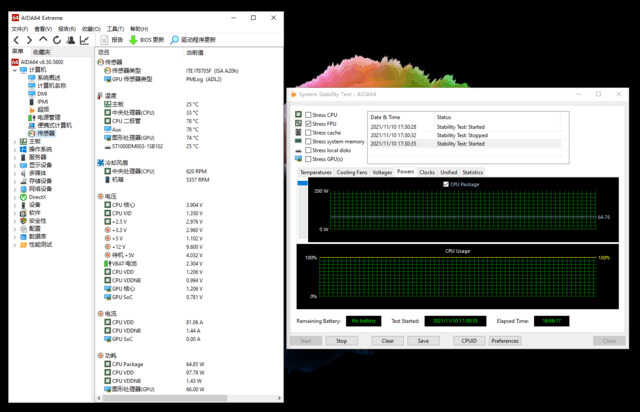Expand the 服务器 tree node

click(15, 157)
